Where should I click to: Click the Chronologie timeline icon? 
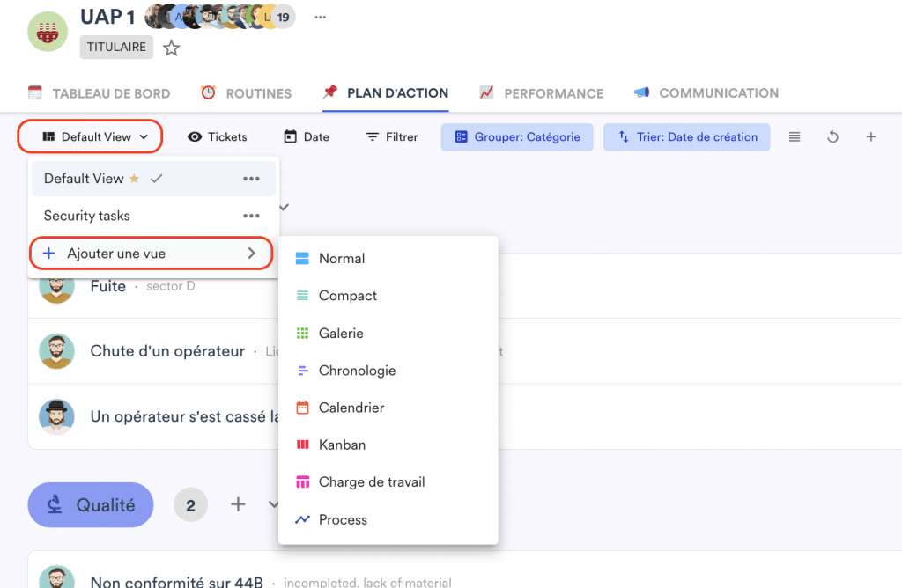pos(304,371)
